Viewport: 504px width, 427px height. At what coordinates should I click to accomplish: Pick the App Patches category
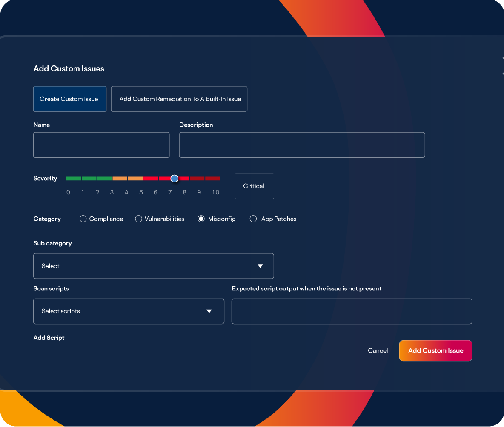click(x=253, y=219)
